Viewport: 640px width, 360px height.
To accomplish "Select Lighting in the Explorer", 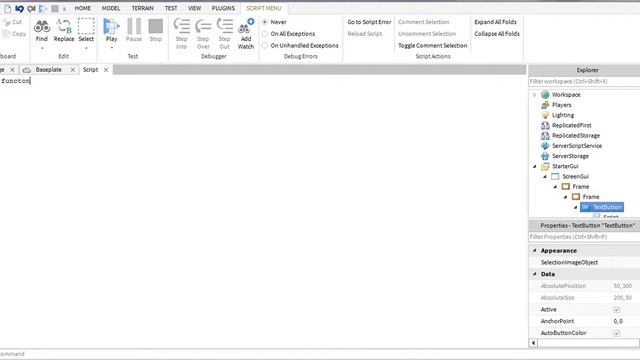I will coord(557,115).
